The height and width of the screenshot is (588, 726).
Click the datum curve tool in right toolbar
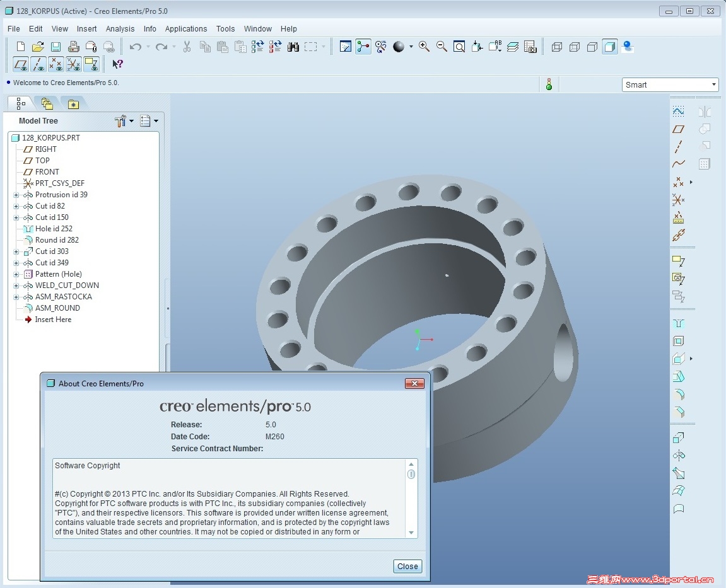[x=678, y=163]
